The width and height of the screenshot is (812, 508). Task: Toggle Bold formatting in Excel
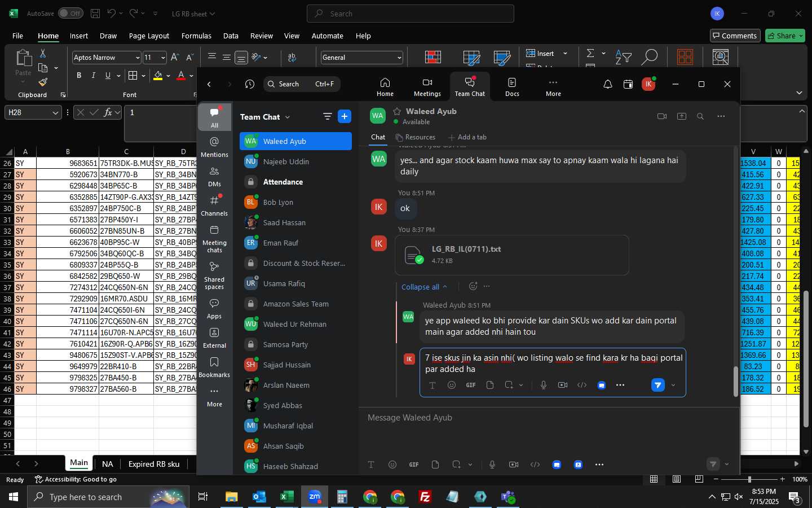79,76
